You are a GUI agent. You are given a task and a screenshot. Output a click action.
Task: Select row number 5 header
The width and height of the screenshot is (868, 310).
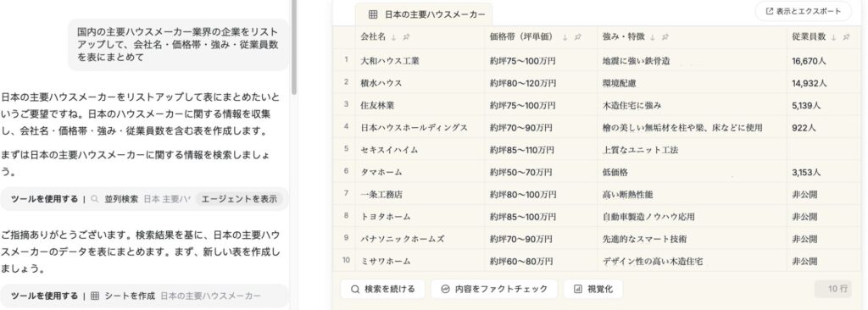point(346,149)
